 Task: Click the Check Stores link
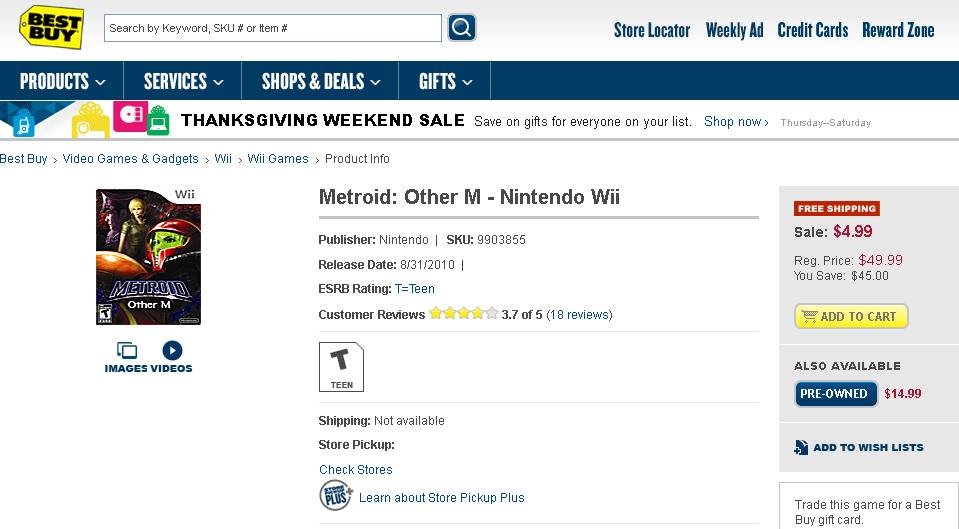pyautogui.click(x=356, y=470)
